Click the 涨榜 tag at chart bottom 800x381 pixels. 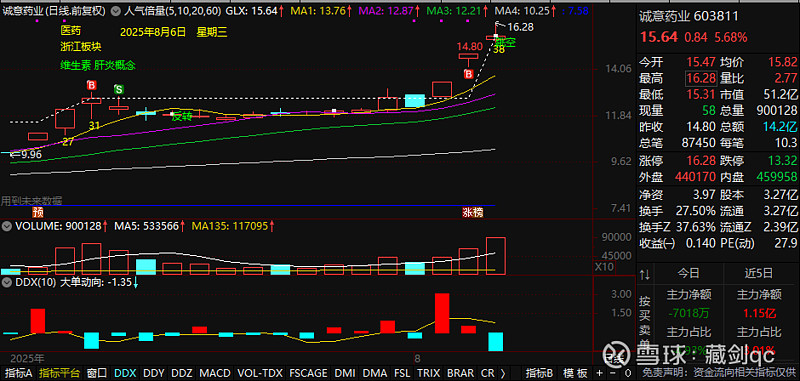(472, 212)
